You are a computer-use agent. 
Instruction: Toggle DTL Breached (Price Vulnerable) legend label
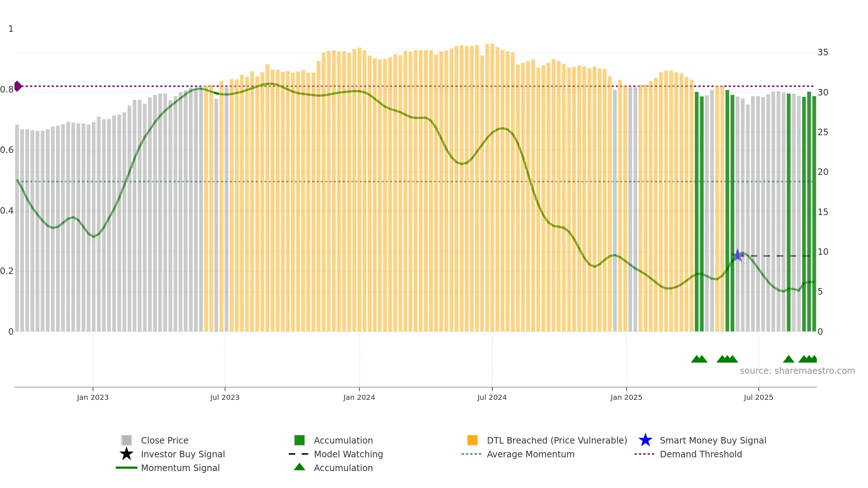(557, 440)
